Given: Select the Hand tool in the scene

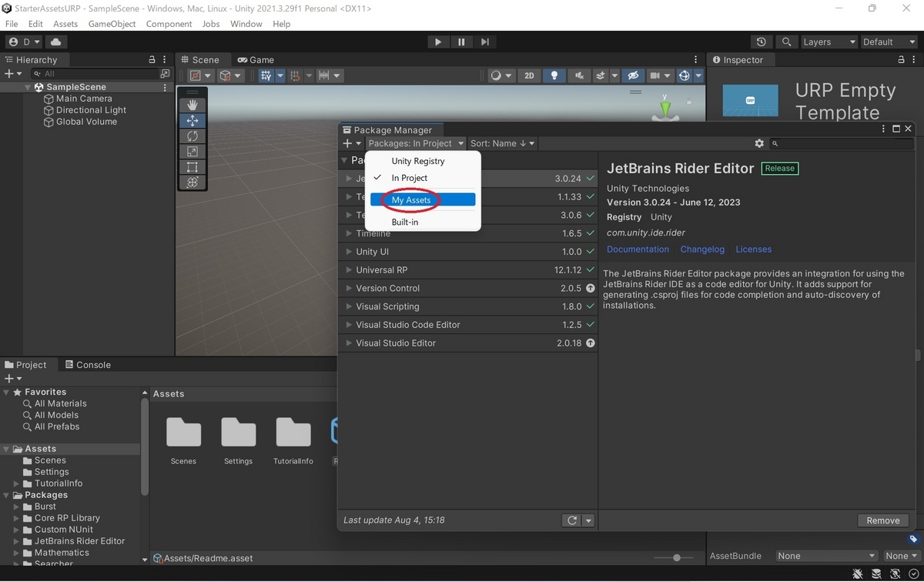Looking at the screenshot, I should (x=192, y=105).
